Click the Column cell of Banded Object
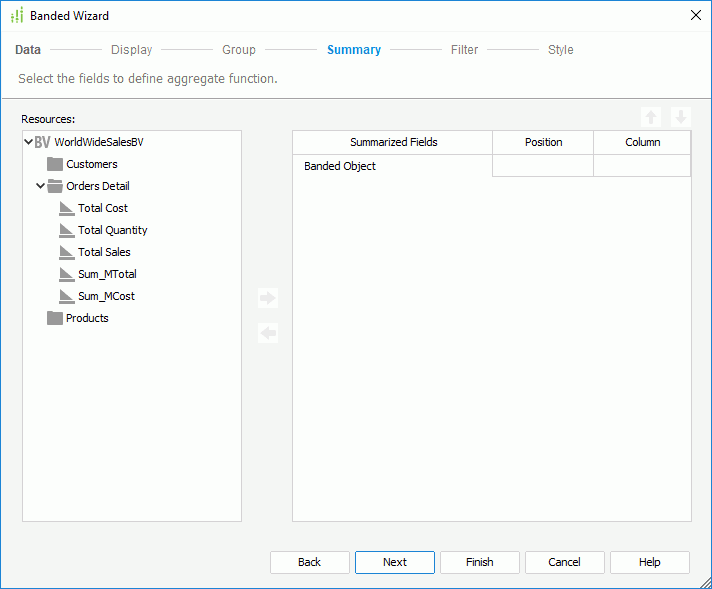Viewport: 712px width, 589px height. [x=643, y=166]
